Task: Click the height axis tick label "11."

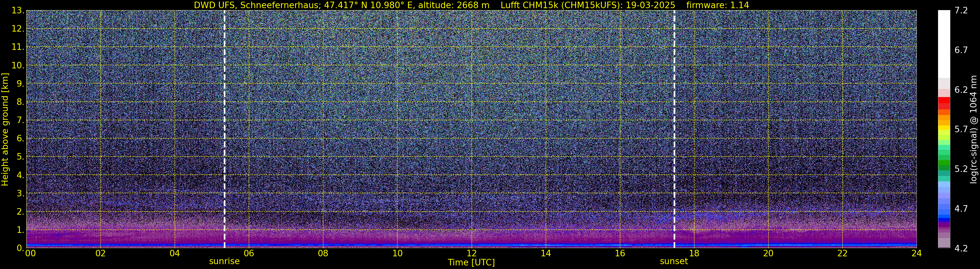Action: (x=18, y=47)
